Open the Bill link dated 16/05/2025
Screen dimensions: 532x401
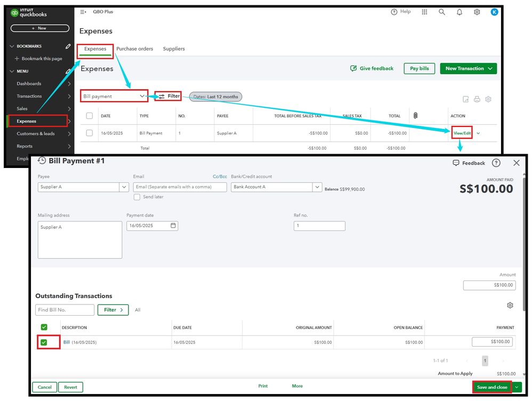pos(67,342)
